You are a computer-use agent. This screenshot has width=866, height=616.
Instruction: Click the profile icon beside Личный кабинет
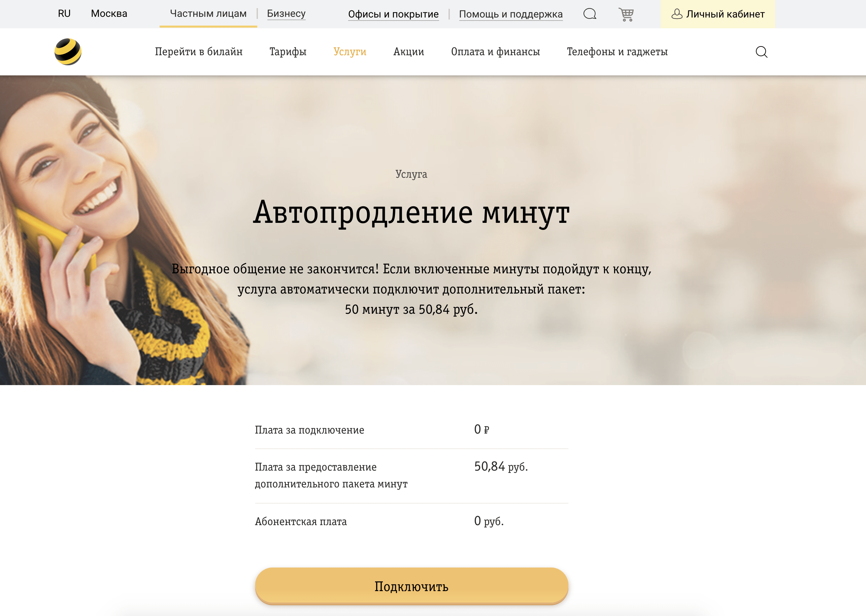(x=677, y=14)
